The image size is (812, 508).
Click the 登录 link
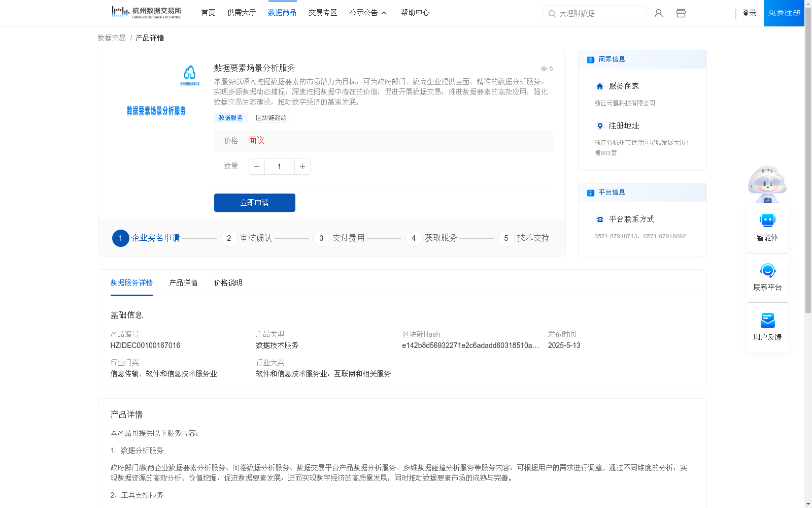(x=749, y=13)
